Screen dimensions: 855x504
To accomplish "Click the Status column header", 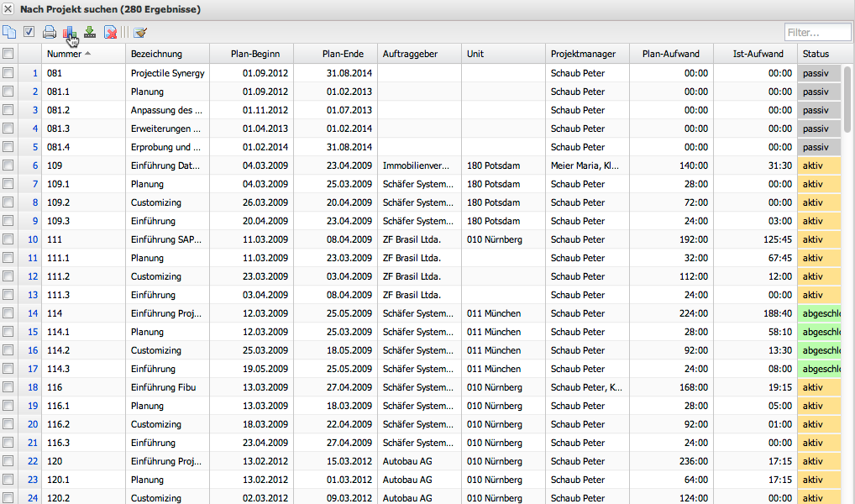I will [816, 54].
